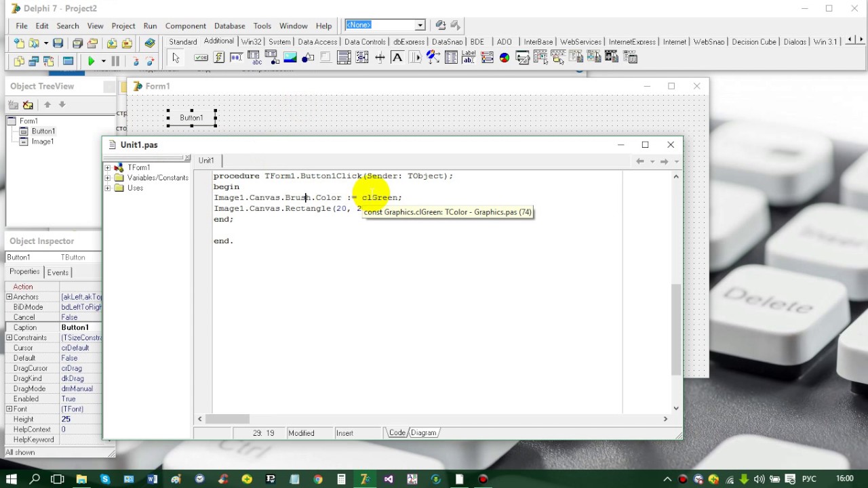This screenshot has height=488, width=868.
Task: Pick the SpeedButton lightning component
Action: (x=219, y=58)
